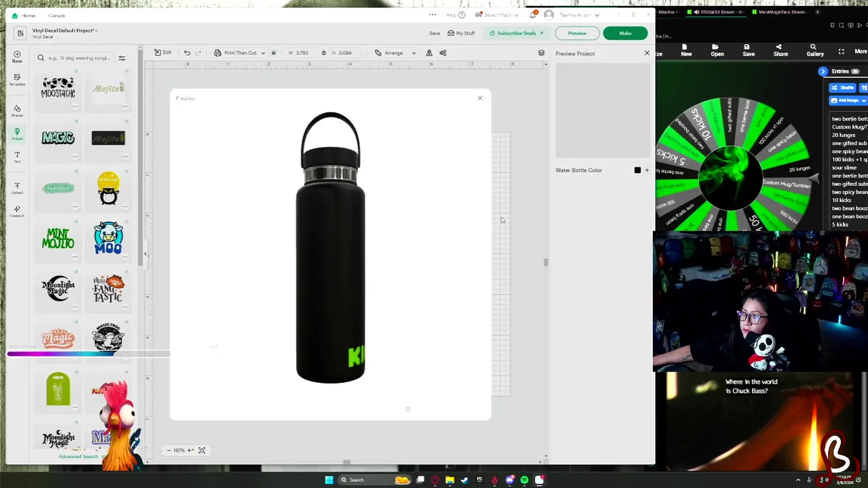Select the Moo cow image thumbnail
The image size is (868, 488).
pyautogui.click(x=108, y=239)
